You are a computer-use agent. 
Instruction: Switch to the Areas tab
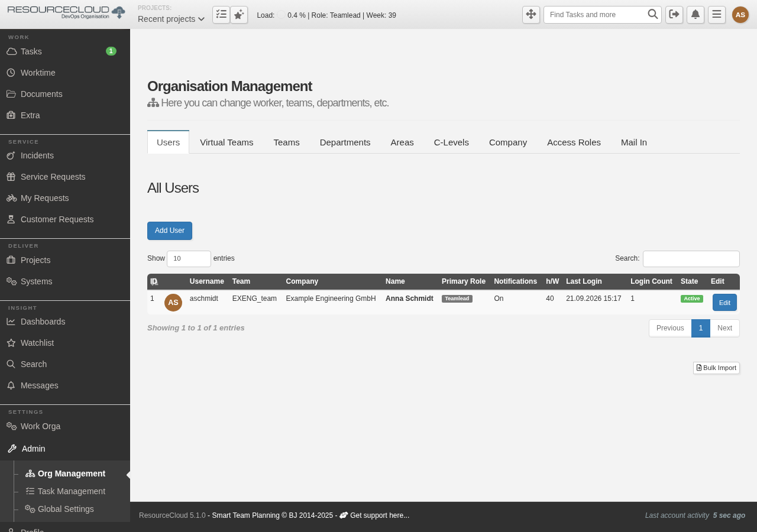tap(402, 142)
